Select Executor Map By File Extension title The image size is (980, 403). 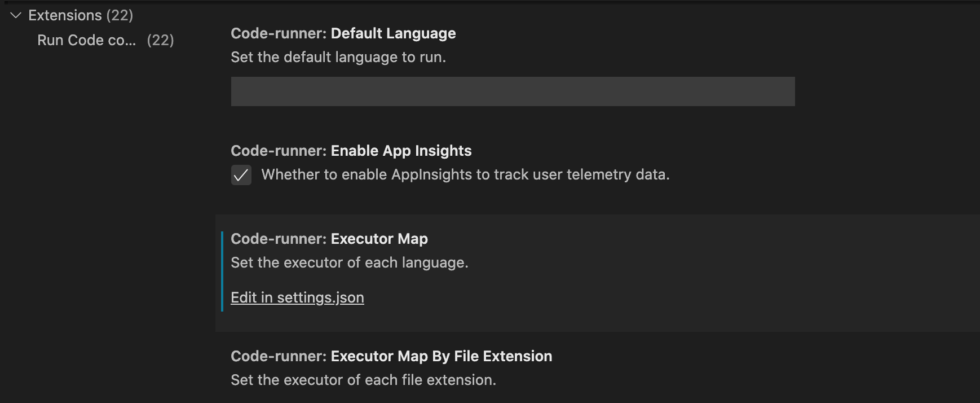(441, 356)
